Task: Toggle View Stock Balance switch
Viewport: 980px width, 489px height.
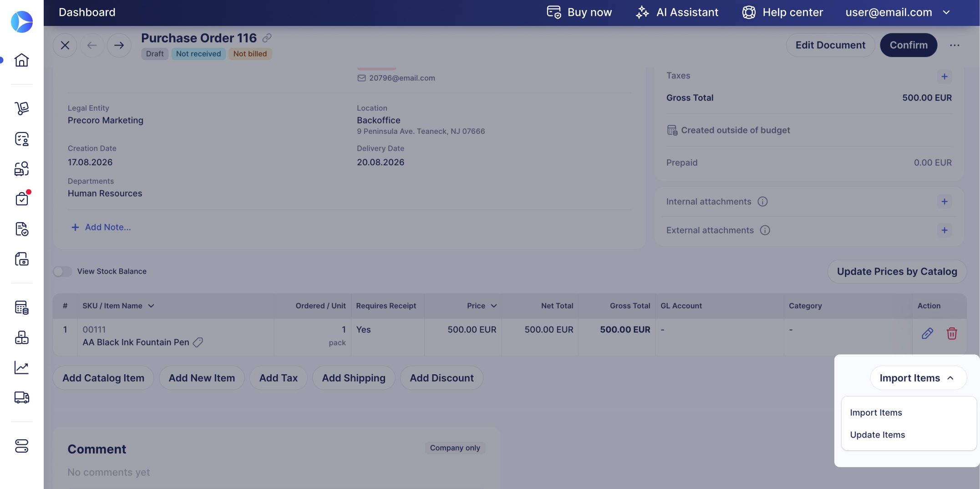Action: (62, 271)
